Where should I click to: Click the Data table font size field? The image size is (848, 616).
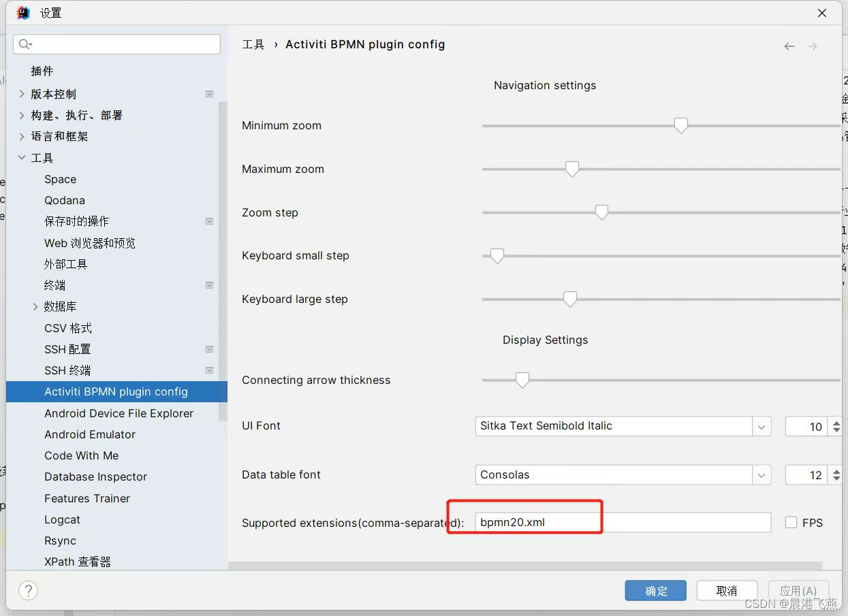[806, 475]
